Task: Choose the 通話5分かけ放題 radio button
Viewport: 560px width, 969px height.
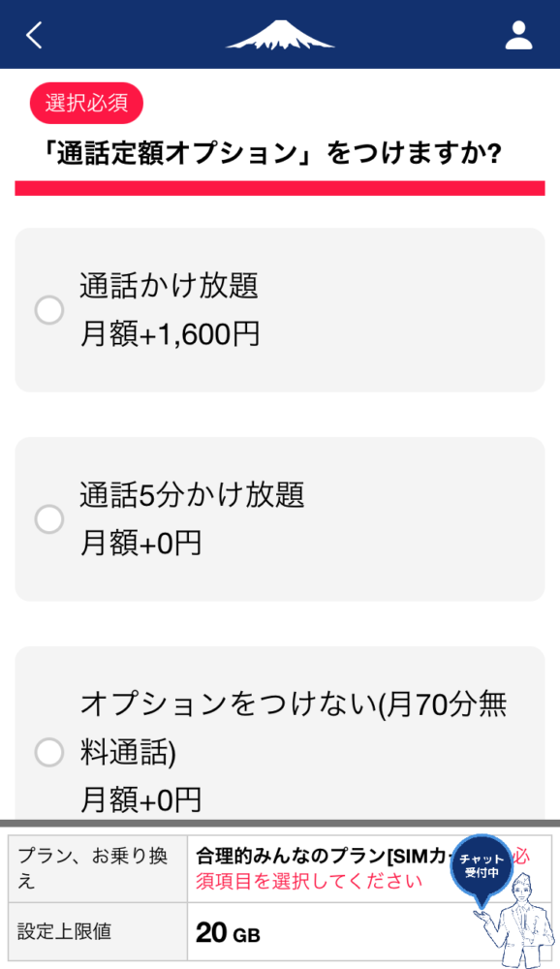Action: tap(48, 519)
